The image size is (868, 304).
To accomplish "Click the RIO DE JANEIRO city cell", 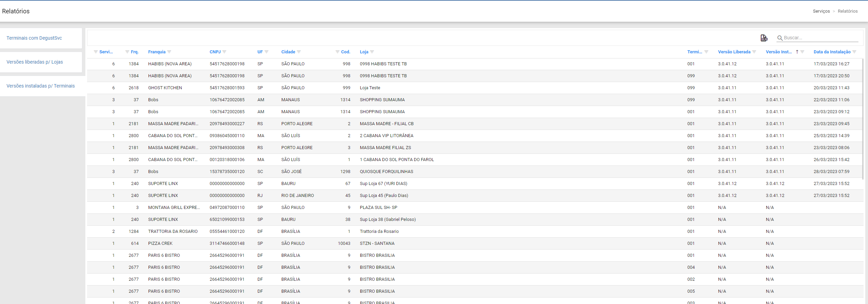I will coord(297,196).
